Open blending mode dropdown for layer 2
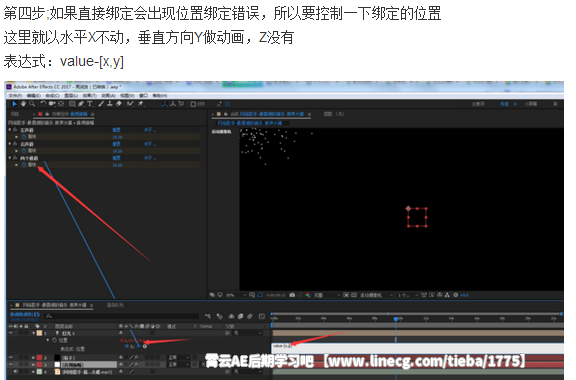Viewport: 576px width, 380px height. 179,357
